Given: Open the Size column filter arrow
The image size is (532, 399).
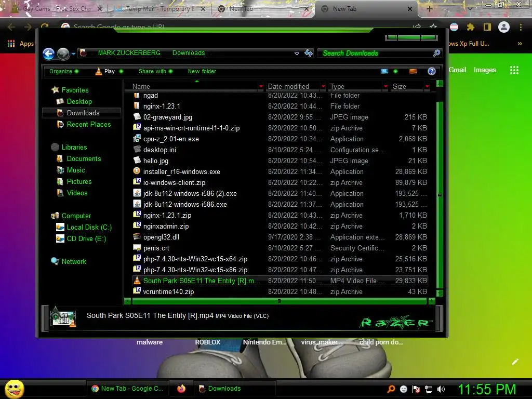Looking at the screenshot, I should 427,87.
